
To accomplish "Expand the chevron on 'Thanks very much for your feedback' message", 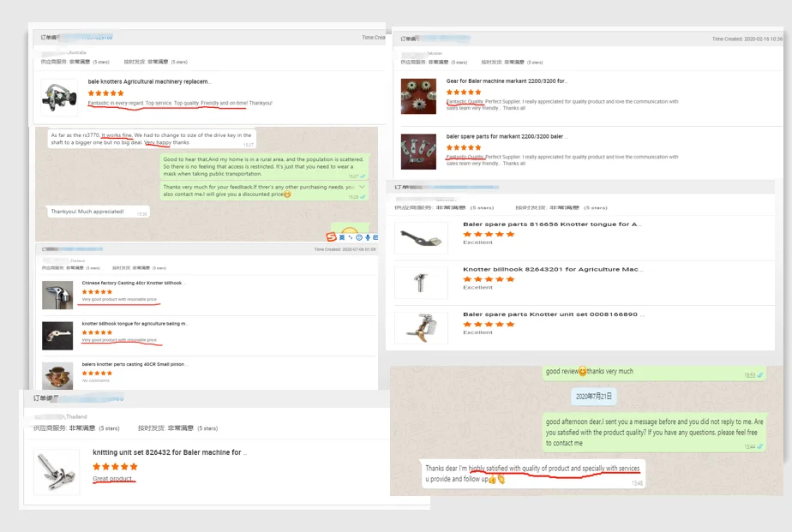I will tap(362, 187).
